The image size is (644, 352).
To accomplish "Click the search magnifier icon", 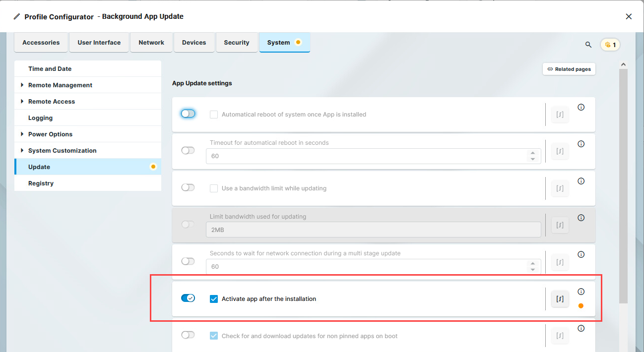I will (x=588, y=45).
